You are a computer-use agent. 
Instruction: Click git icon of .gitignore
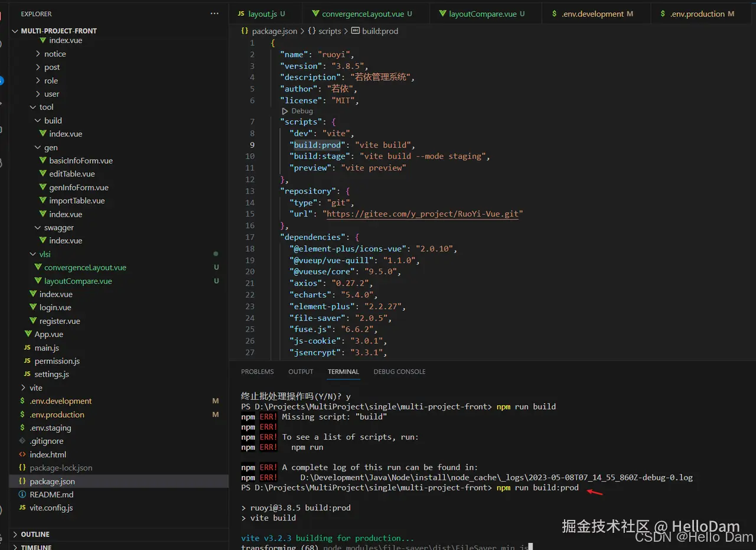(22, 441)
